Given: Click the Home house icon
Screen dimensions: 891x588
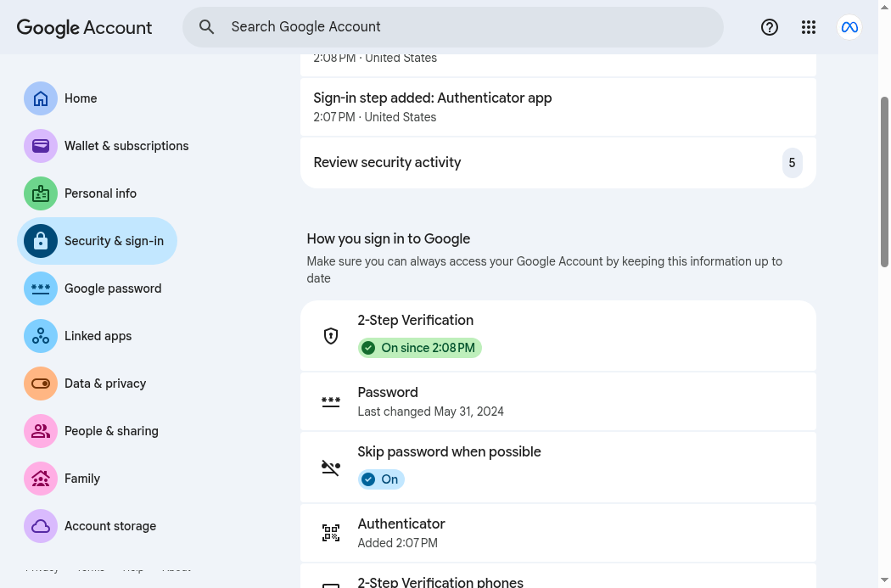Looking at the screenshot, I should 41,98.
